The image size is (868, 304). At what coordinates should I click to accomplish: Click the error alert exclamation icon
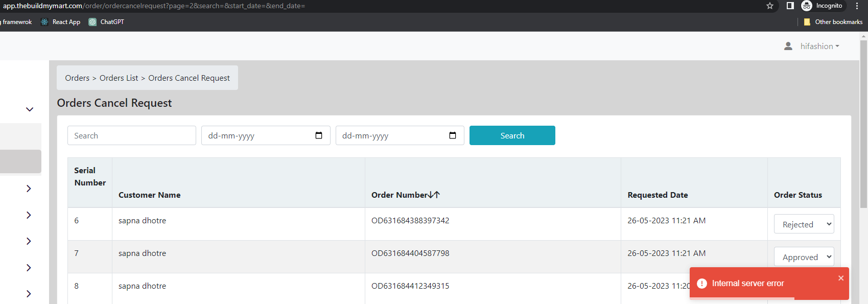point(702,284)
